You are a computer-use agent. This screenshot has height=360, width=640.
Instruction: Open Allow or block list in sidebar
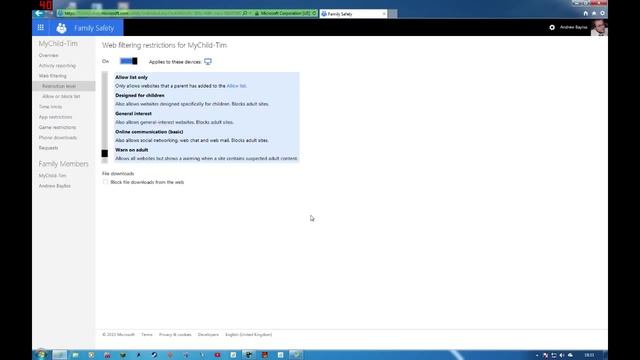point(61,96)
